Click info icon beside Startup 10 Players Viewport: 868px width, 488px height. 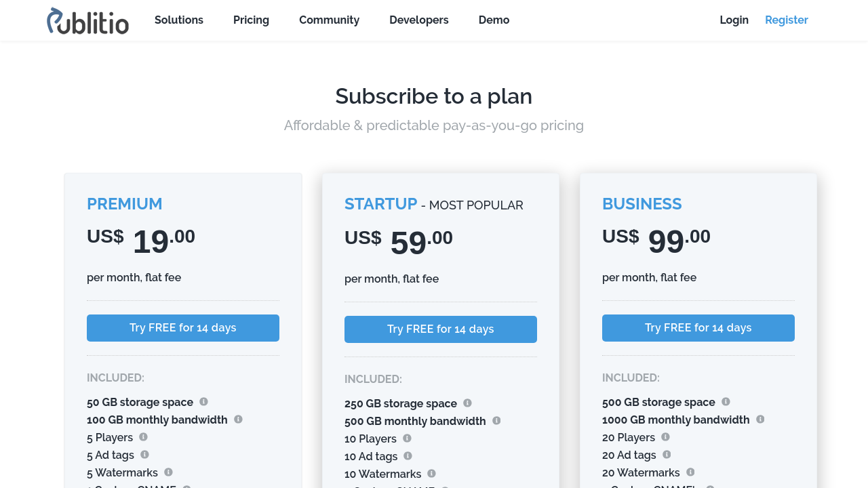407,439
